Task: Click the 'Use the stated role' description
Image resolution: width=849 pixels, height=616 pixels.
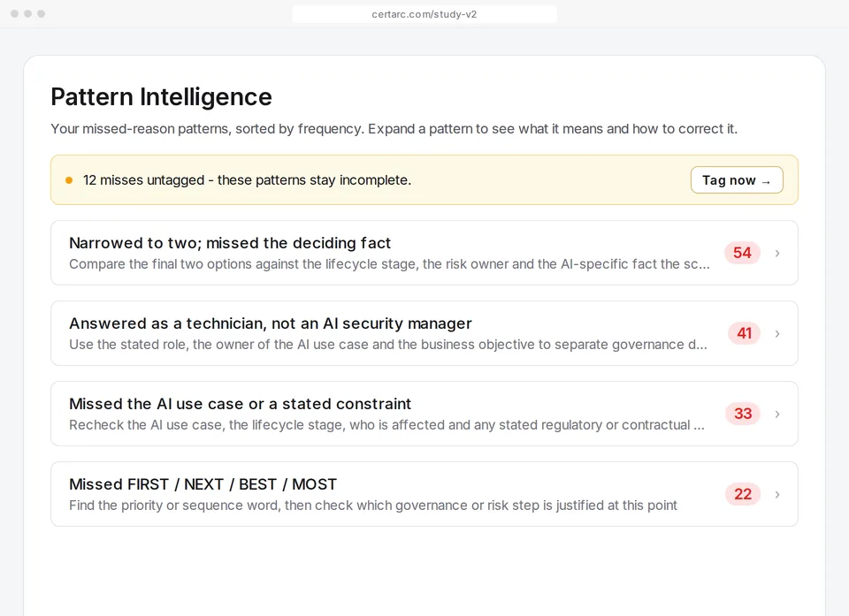Action: click(388, 345)
